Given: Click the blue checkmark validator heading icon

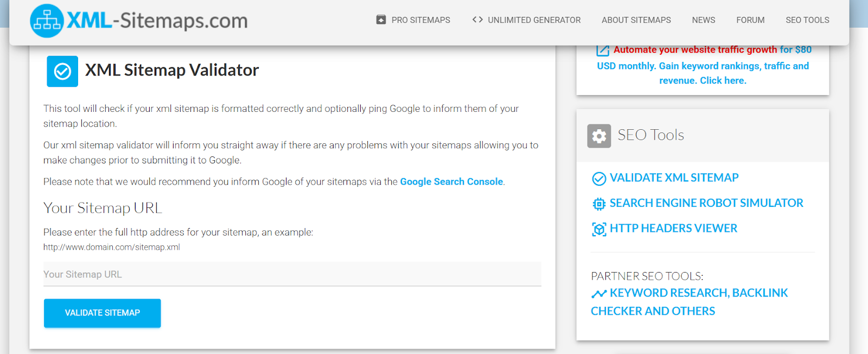Looking at the screenshot, I should click(62, 71).
